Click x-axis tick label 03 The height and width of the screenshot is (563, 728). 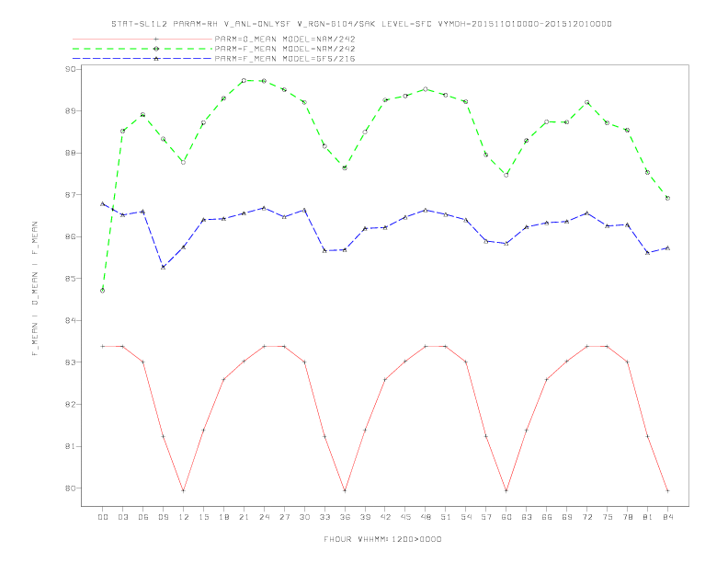point(122,517)
